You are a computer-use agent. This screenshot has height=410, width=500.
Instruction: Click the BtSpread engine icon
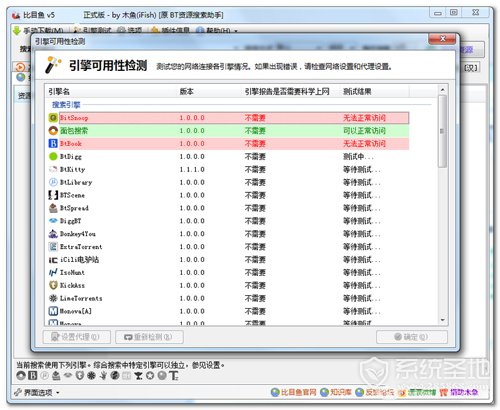click(x=53, y=208)
